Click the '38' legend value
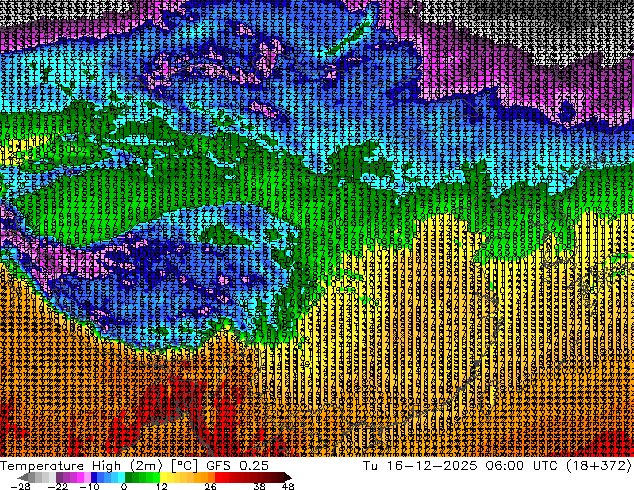The image size is (634, 490). click(x=259, y=486)
